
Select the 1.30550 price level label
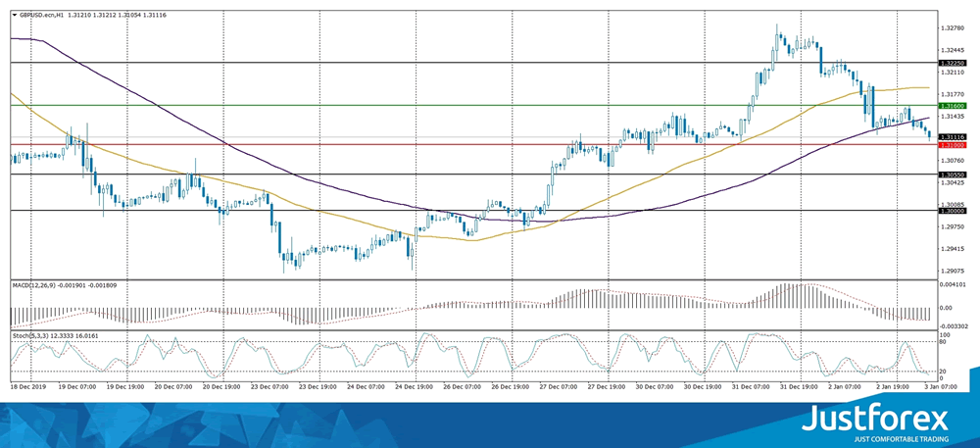point(954,174)
